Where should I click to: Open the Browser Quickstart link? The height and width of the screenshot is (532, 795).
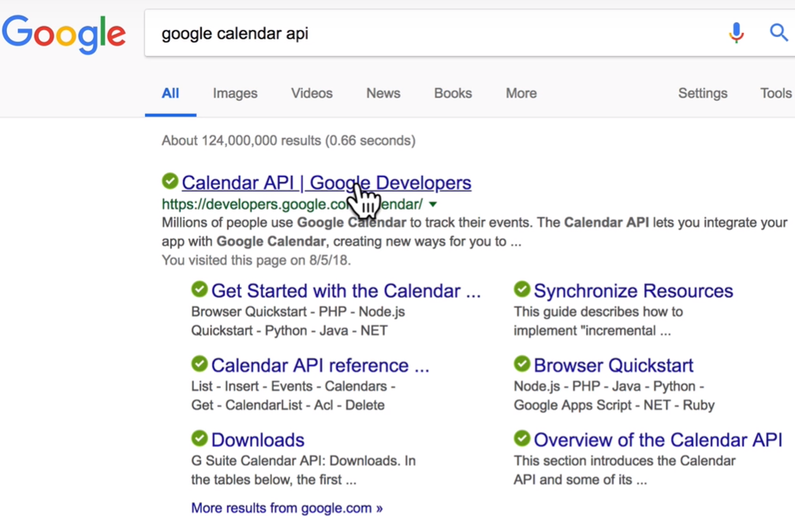click(614, 366)
